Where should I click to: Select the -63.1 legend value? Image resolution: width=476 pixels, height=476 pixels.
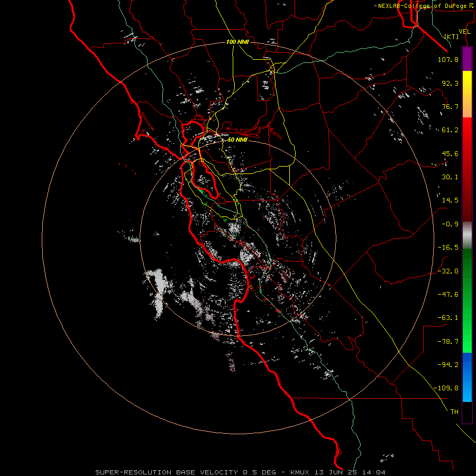[448, 318]
